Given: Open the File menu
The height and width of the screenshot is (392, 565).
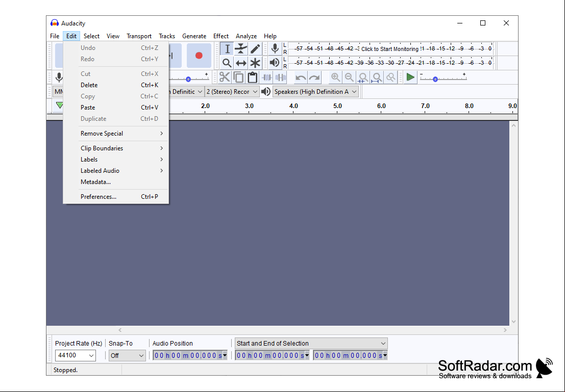Looking at the screenshot, I should click(x=55, y=36).
